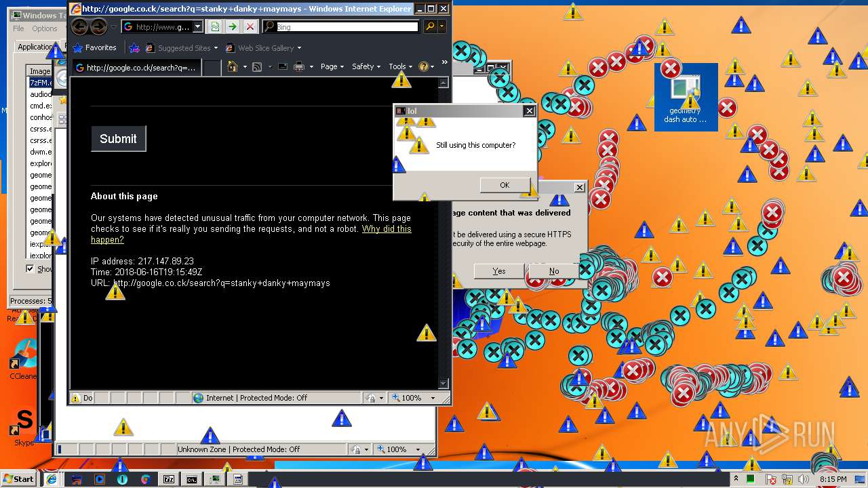Viewport: 868px width, 488px height.
Task: Click IE security zone lock icon
Action: click(372, 398)
